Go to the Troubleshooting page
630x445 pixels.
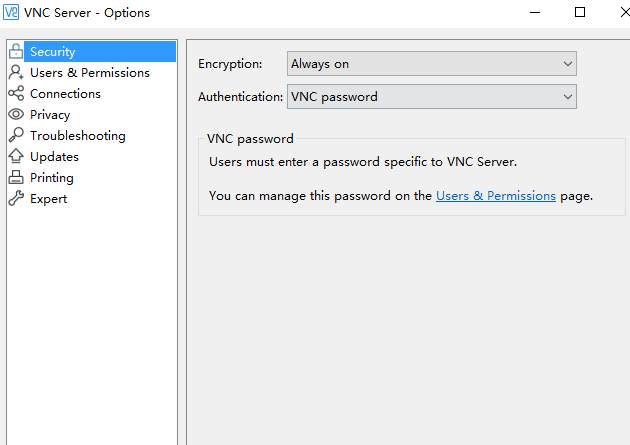pos(77,135)
